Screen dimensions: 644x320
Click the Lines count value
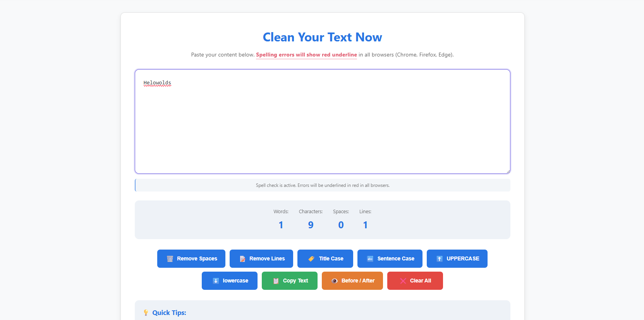coord(365,225)
